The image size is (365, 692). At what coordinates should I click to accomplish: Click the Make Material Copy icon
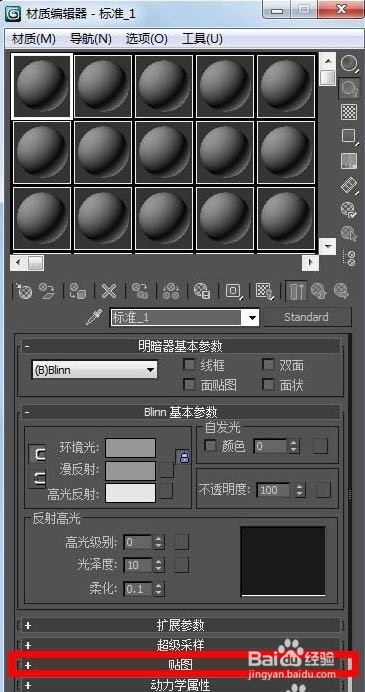(140, 291)
